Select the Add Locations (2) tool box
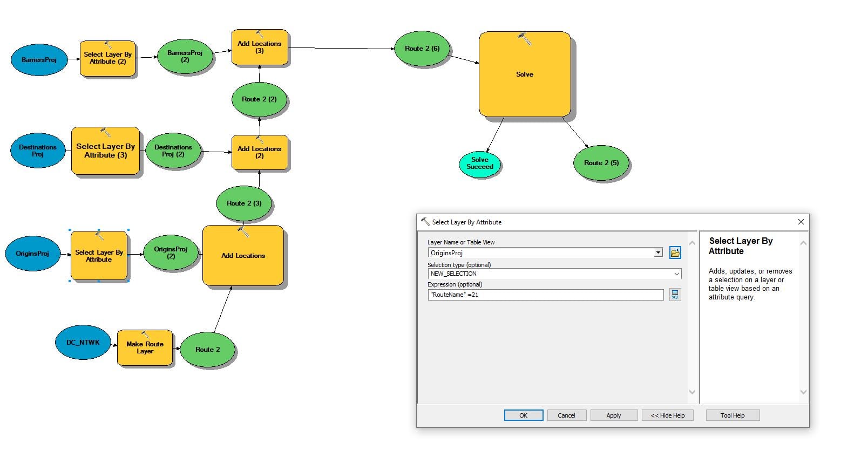Image resolution: width=868 pixels, height=471 pixels. (260, 153)
